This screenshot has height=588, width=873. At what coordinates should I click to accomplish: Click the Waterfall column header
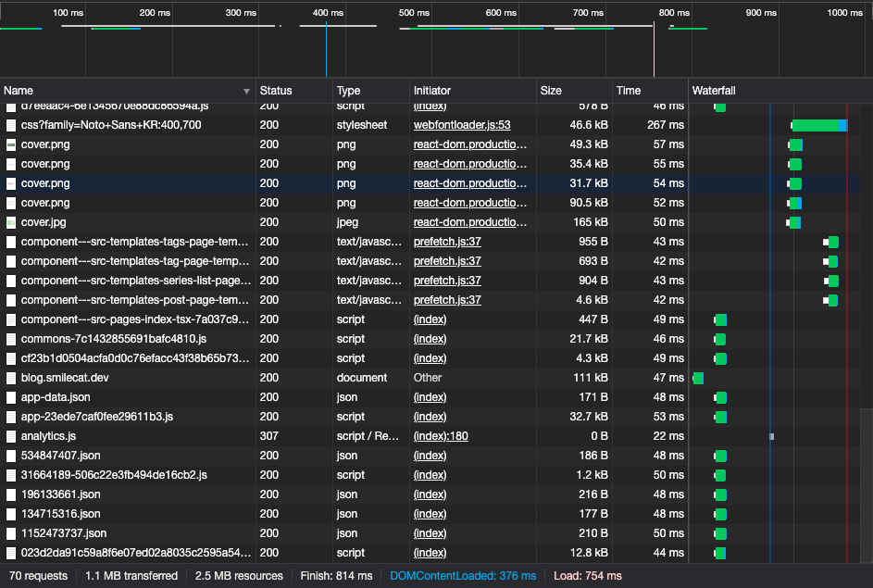(714, 91)
